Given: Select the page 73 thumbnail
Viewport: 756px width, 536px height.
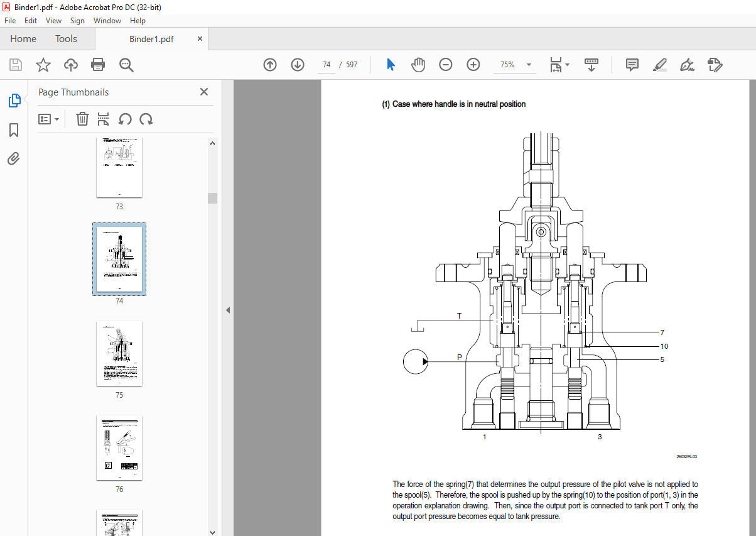Looking at the screenshot, I should pyautogui.click(x=119, y=168).
